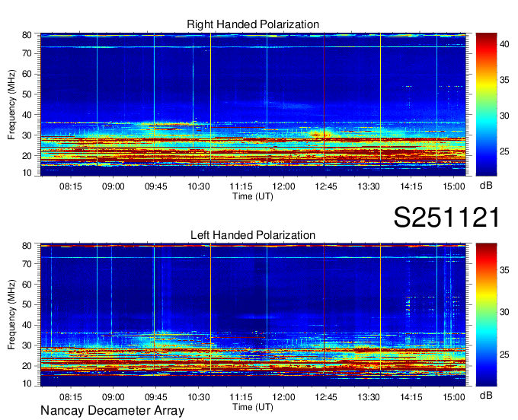This screenshot has width=518, height=420.
Task: Click the Right Handed Polarization plot title
Action: (253, 25)
